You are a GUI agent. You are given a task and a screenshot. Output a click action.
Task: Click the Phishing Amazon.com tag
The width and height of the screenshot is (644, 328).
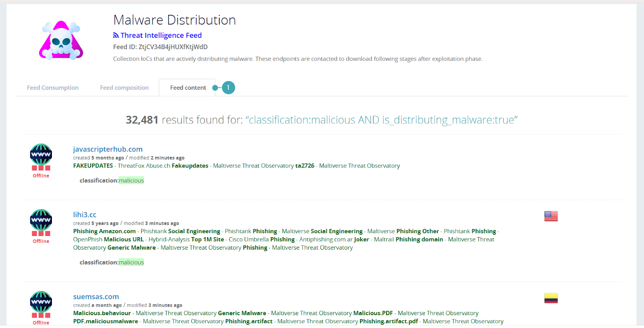[104, 231]
